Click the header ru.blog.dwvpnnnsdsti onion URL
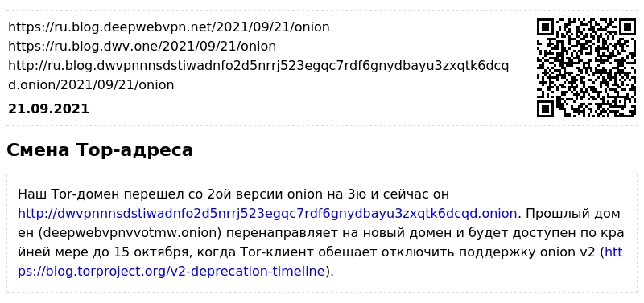The width and height of the screenshot is (644, 303). coord(258,66)
